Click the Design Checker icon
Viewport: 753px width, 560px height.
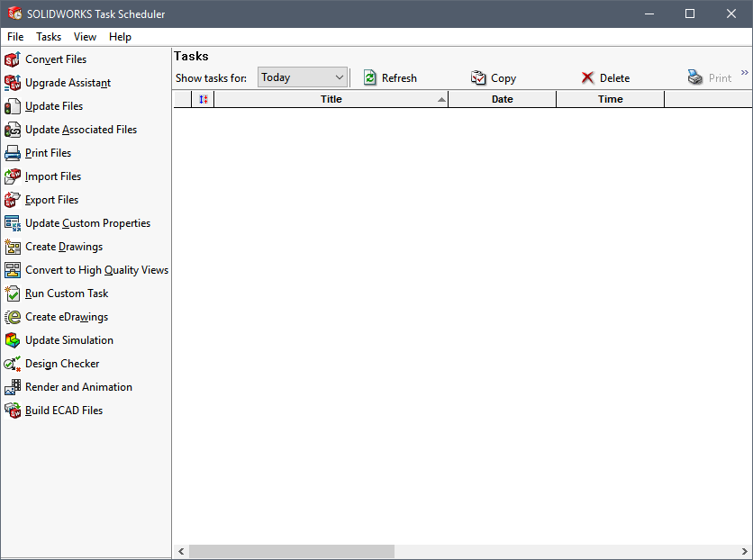click(x=13, y=364)
